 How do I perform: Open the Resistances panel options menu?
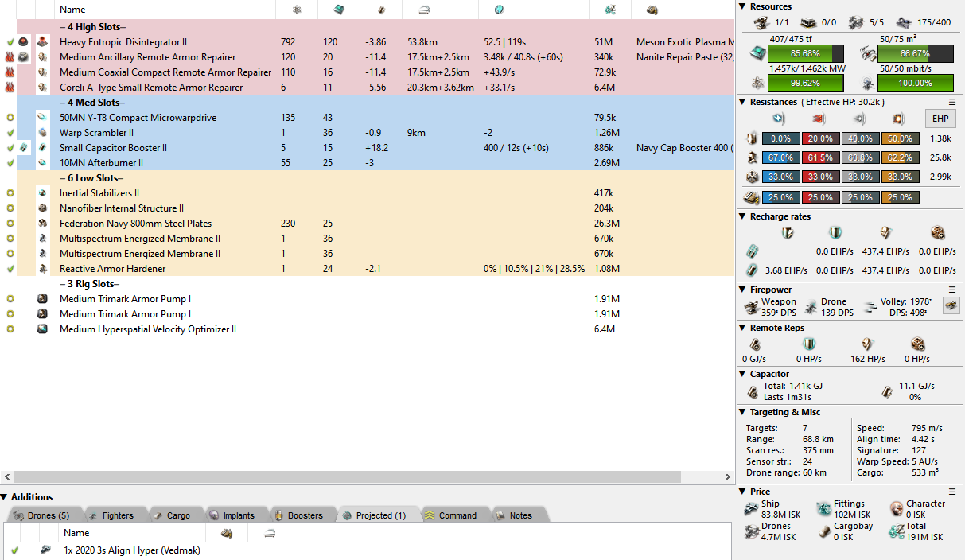point(952,102)
